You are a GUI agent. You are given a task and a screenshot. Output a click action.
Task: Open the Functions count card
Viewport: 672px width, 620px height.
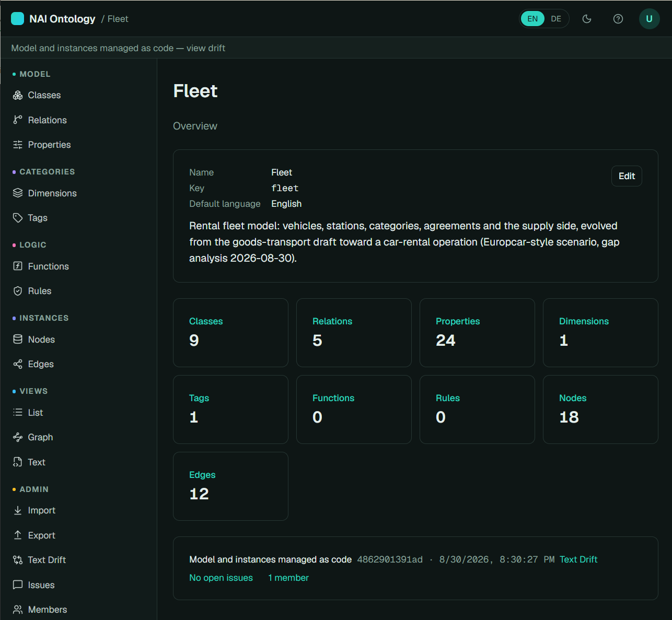click(x=354, y=410)
